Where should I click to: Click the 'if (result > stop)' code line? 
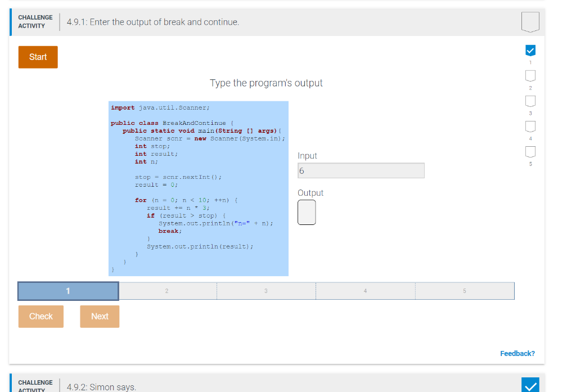click(186, 215)
